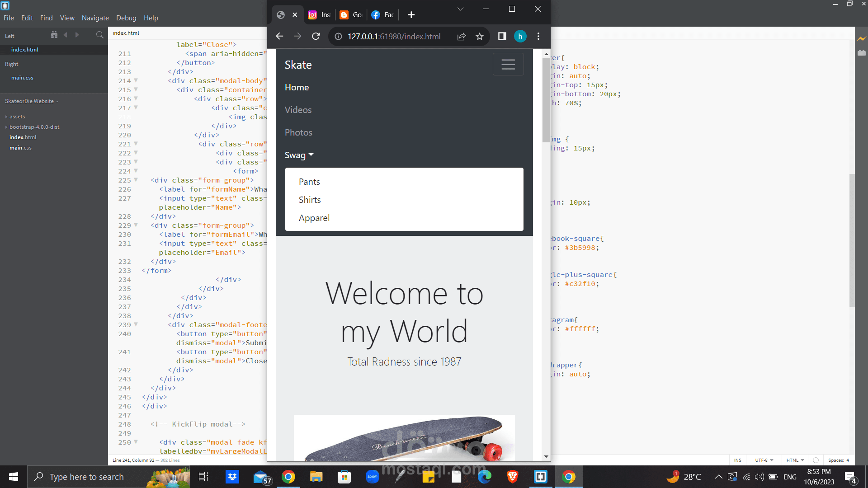Open the Chrome side panel icon
The height and width of the screenshot is (488, 868).
pos(502,36)
